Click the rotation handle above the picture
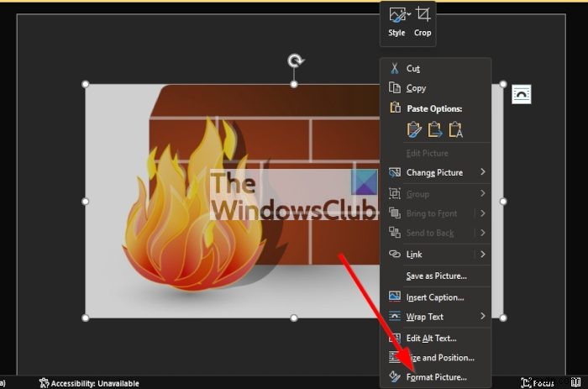Screen dimensions: 588x389 click(296, 60)
